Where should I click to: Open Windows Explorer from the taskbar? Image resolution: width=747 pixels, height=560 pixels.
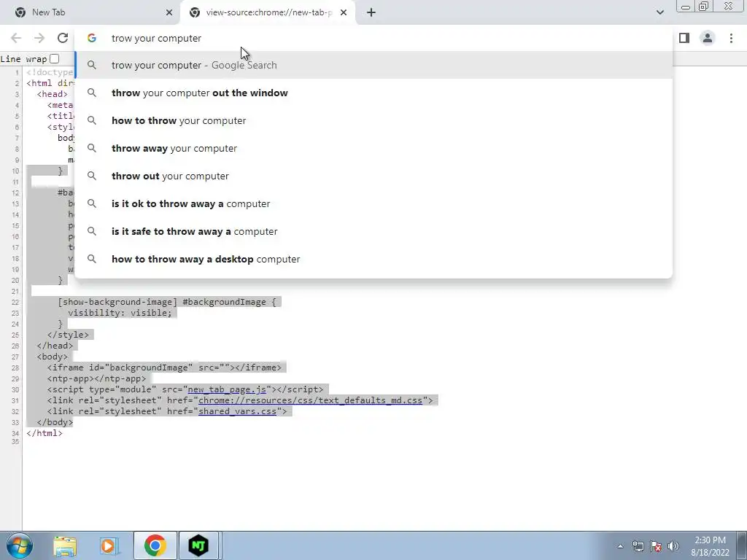[x=65, y=545]
